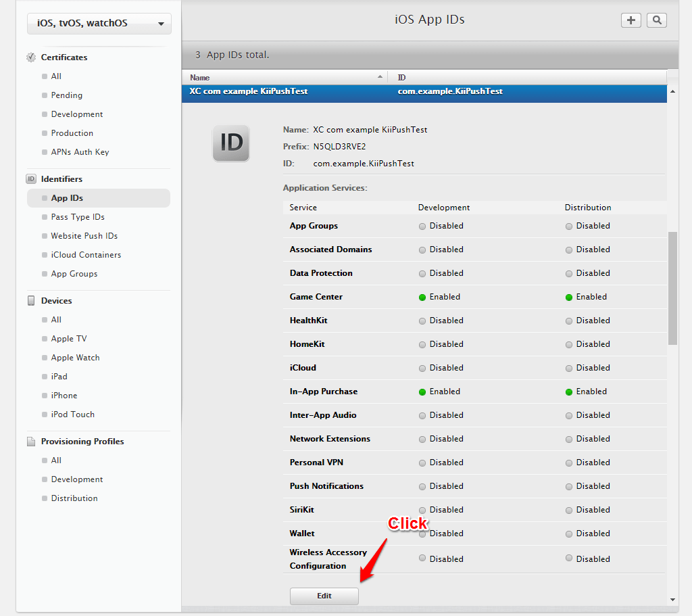Open the iOS, tvOS, watchOS platform dropdown
Screen dimensions: 692x616
pos(99,24)
